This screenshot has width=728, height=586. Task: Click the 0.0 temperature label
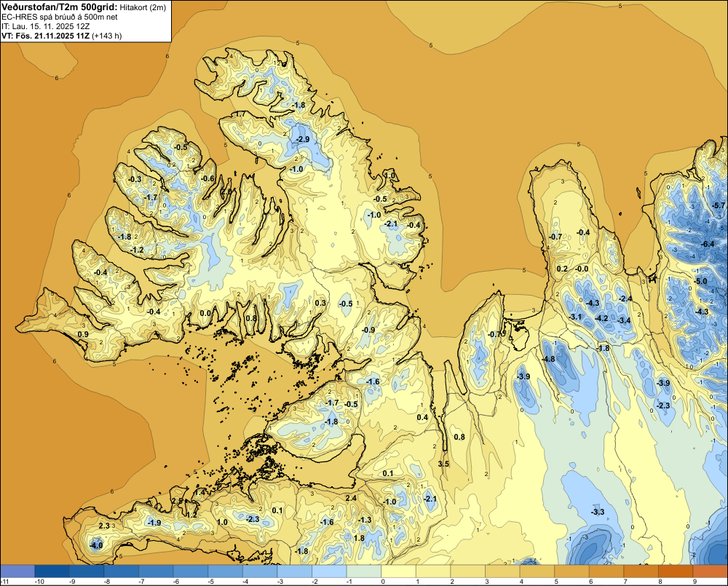click(x=206, y=314)
